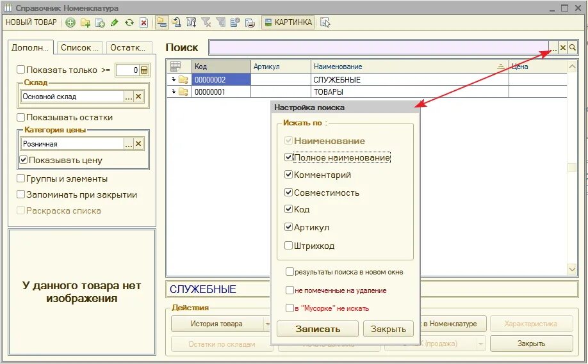The width and height of the screenshot is (588, 364).
Task: Open dropdown arrow next to История товара
Action: point(267,324)
